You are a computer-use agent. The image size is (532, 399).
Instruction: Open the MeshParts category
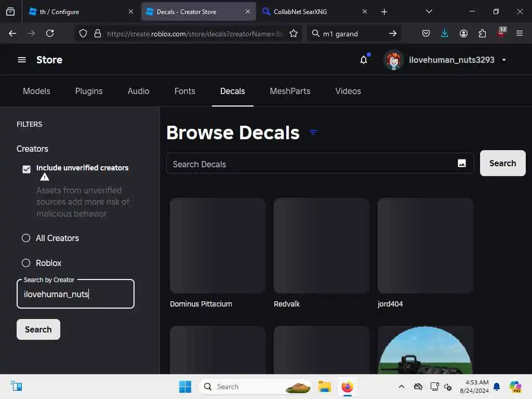tap(290, 91)
